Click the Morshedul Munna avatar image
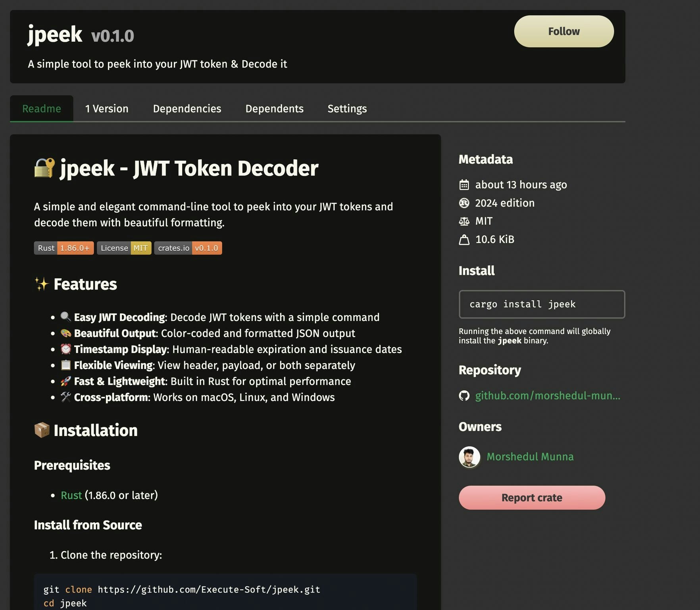 pos(469,457)
